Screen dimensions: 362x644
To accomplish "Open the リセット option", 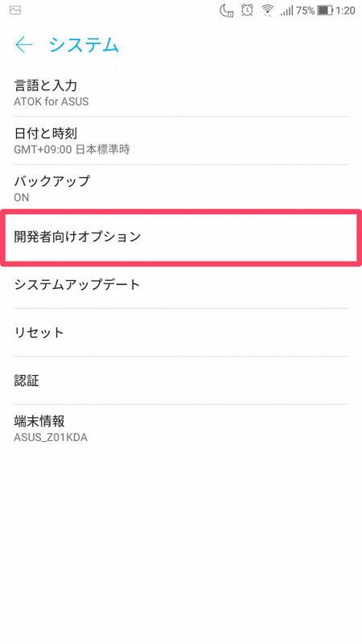I will [181, 332].
